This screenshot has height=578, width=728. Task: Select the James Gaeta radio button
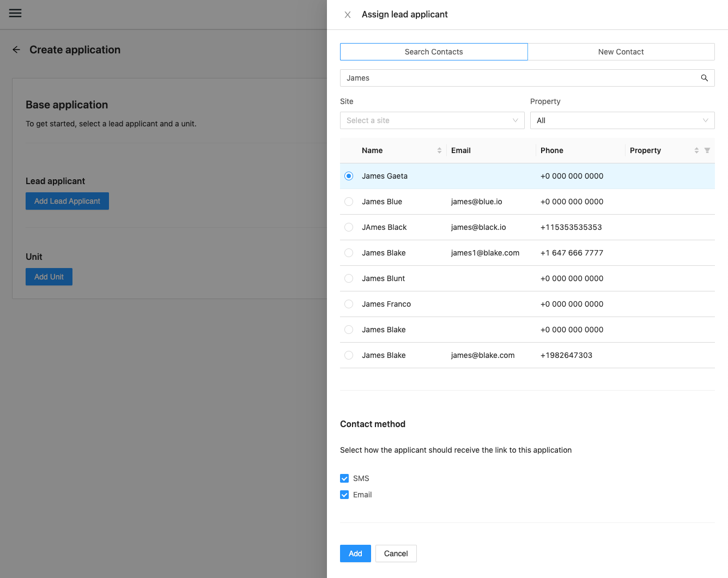[x=349, y=176]
